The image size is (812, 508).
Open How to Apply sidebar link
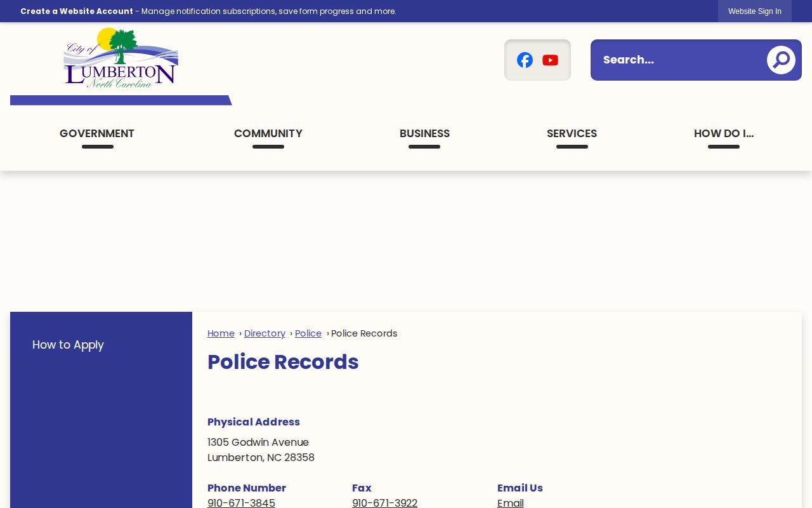click(68, 345)
